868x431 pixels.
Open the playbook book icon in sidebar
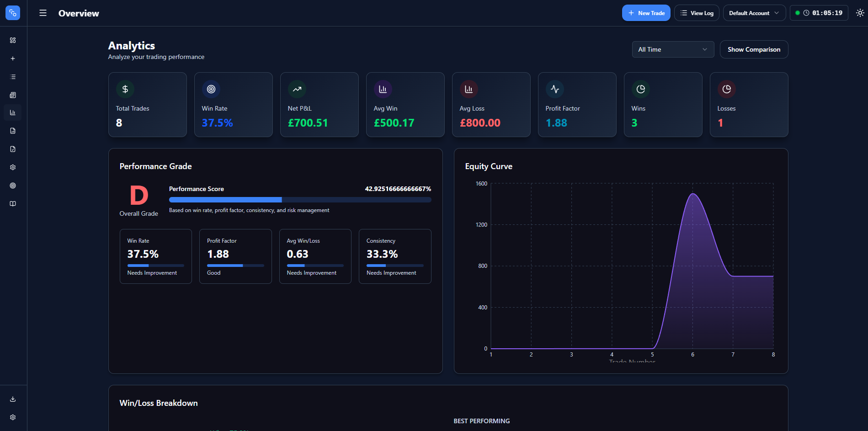[x=13, y=203]
